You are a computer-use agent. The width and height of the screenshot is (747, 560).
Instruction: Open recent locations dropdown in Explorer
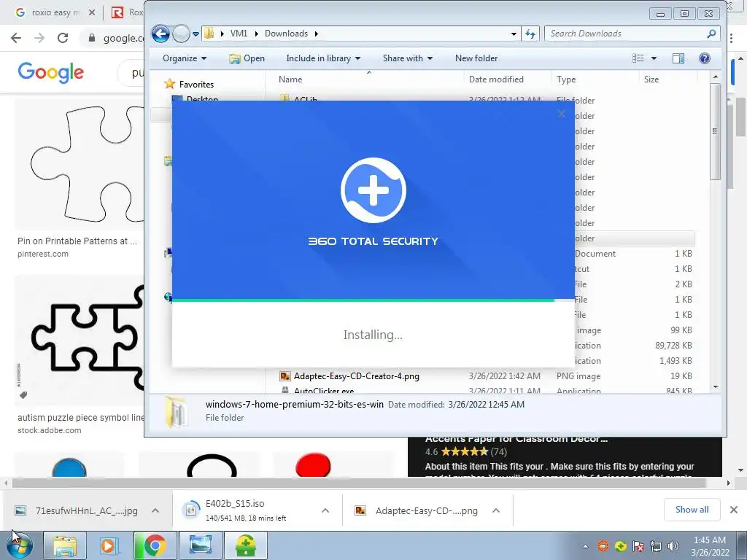point(196,34)
